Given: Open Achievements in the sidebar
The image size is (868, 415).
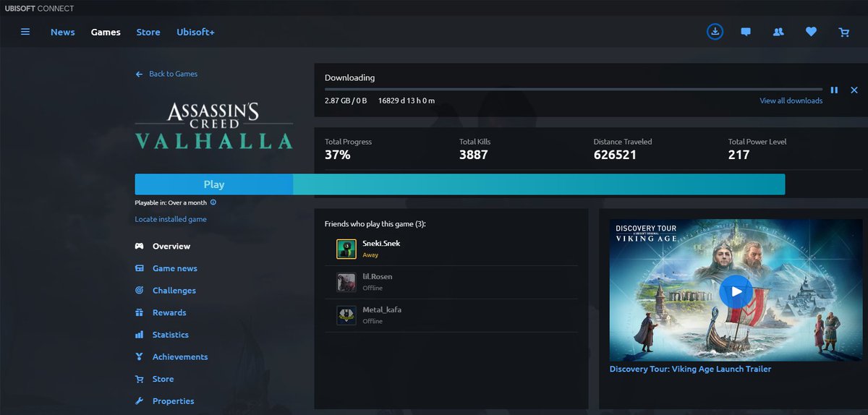Looking at the screenshot, I should tap(171, 357).
